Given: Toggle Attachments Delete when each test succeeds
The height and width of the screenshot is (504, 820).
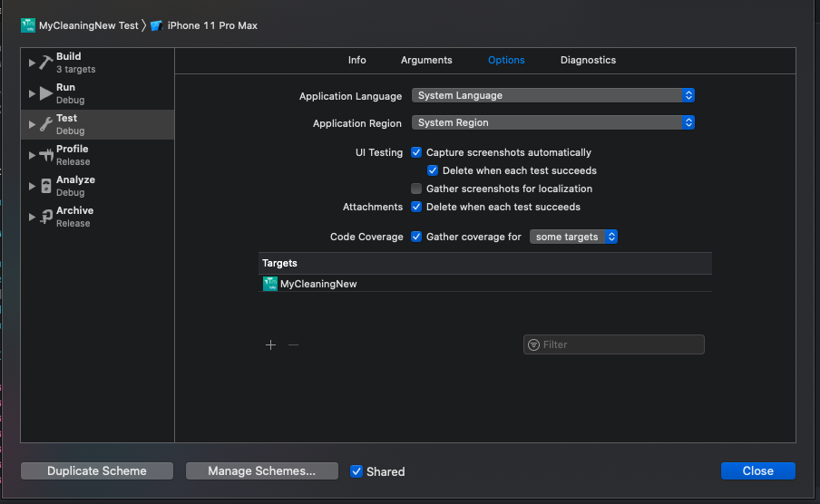Looking at the screenshot, I should [x=416, y=207].
